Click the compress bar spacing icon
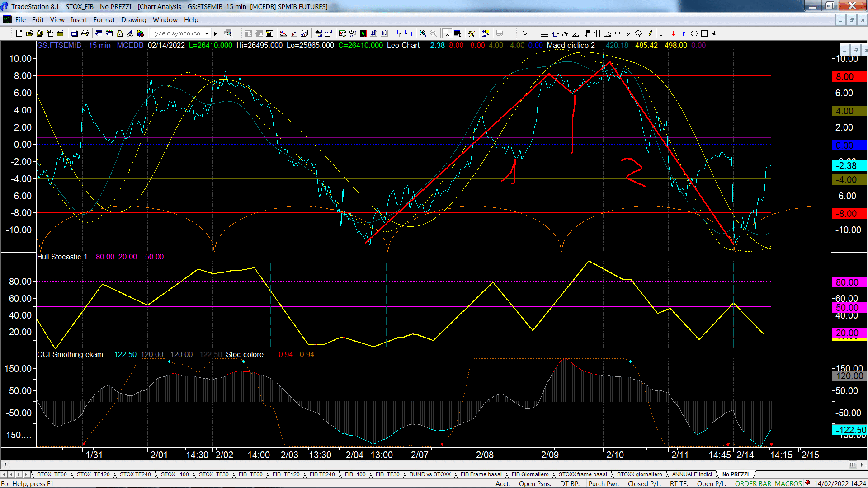Image resolution: width=868 pixels, height=488 pixels. coord(398,33)
